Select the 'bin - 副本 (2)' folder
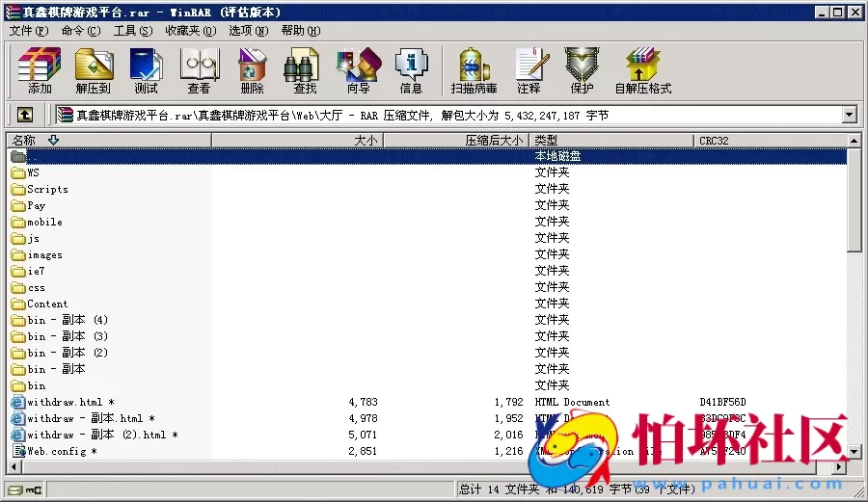 (x=67, y=353)
